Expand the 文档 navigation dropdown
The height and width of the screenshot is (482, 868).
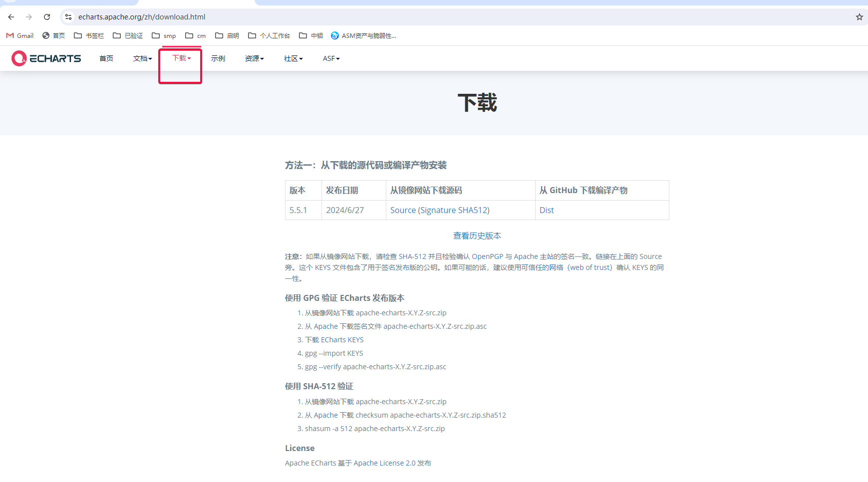click(142, 58)
